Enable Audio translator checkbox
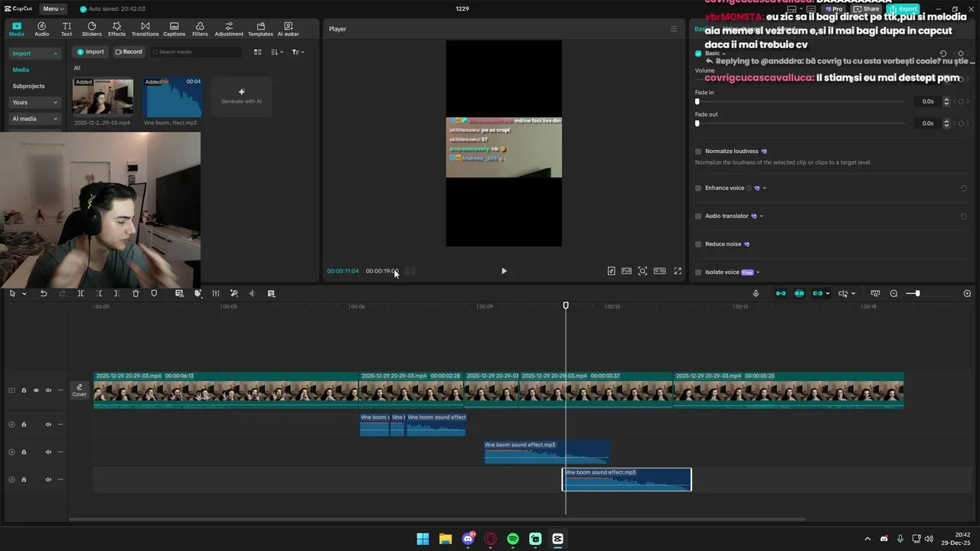The width and height of the screenshot is (980, 551). pos(698,216)
